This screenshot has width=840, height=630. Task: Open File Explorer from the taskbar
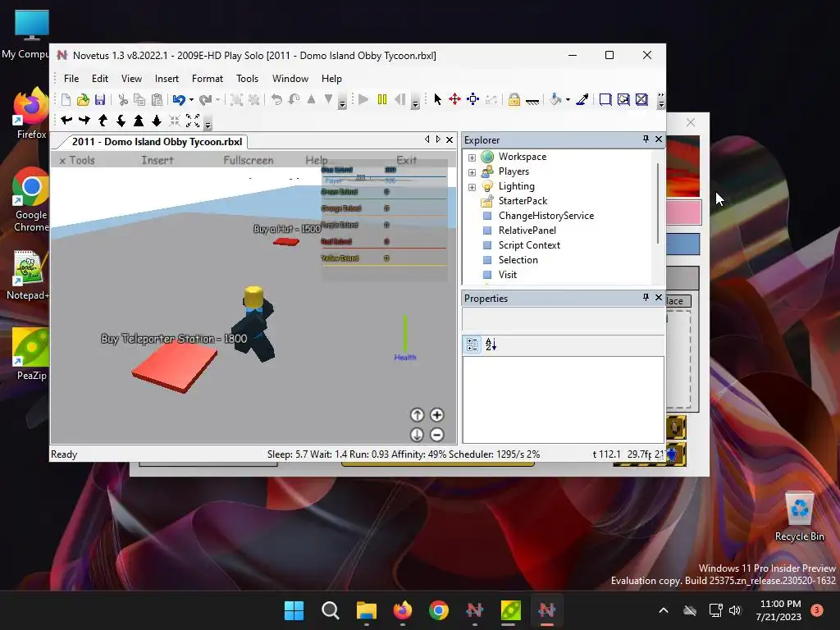[367, 610]
